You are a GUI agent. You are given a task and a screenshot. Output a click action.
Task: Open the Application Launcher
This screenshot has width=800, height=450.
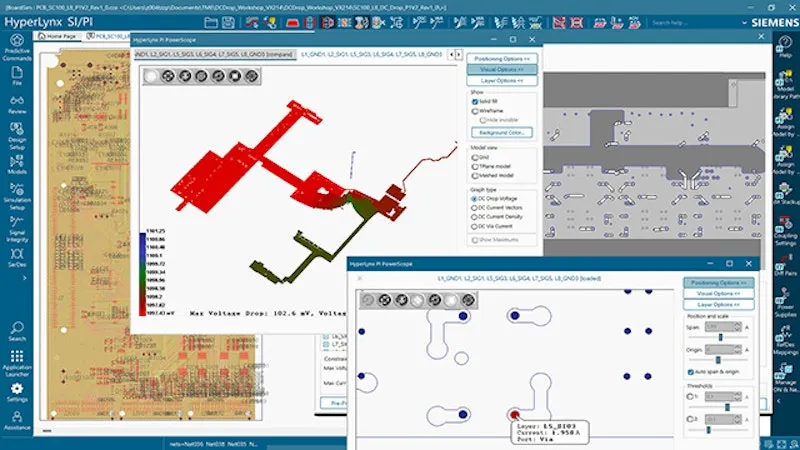17,363
